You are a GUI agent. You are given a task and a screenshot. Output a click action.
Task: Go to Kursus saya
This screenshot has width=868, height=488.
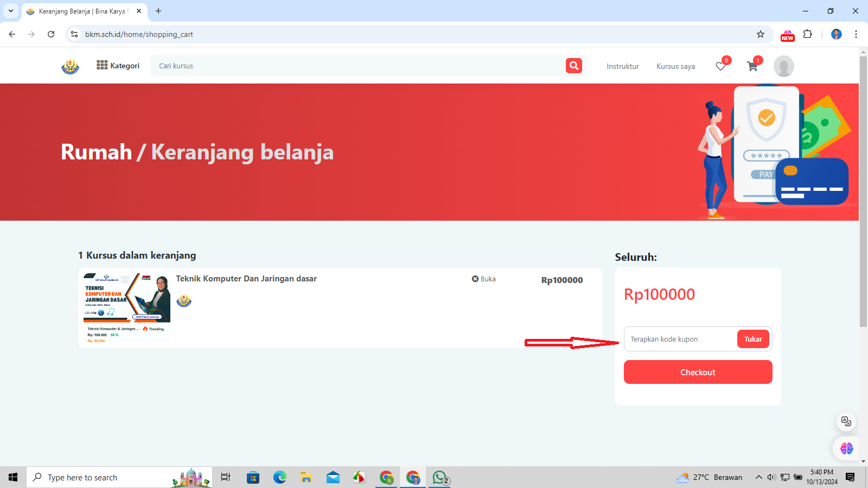click(675, 66)
